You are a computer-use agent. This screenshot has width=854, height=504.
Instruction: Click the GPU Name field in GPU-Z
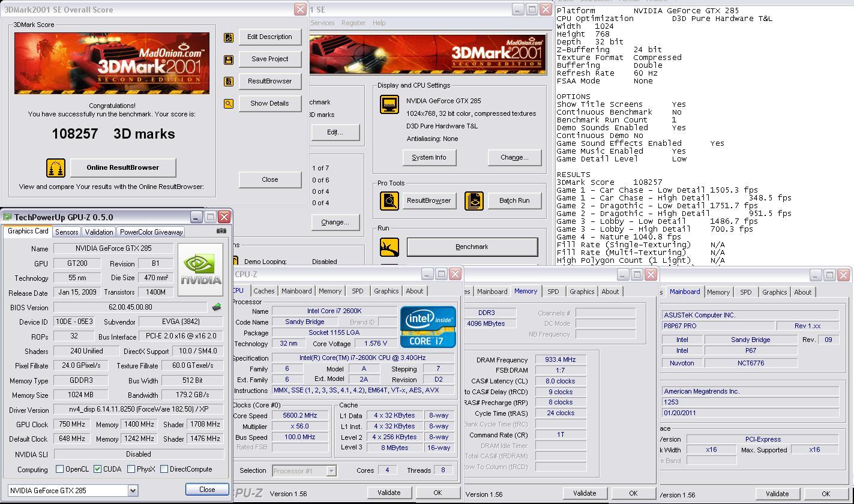113,248
